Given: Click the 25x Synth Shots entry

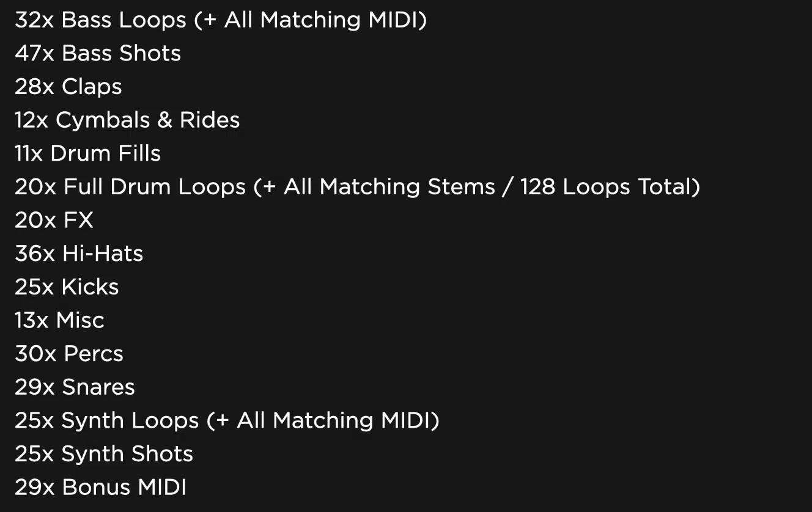Looking at the screenshot, I should pos(104,454).
